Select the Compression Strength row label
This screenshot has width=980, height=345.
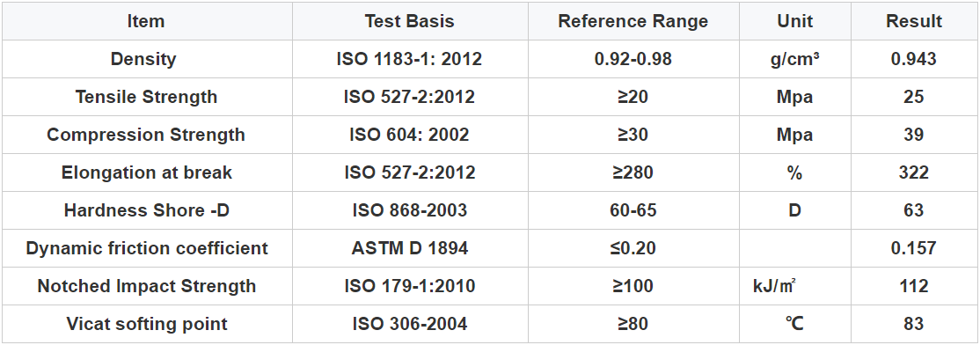coord(146,135)
